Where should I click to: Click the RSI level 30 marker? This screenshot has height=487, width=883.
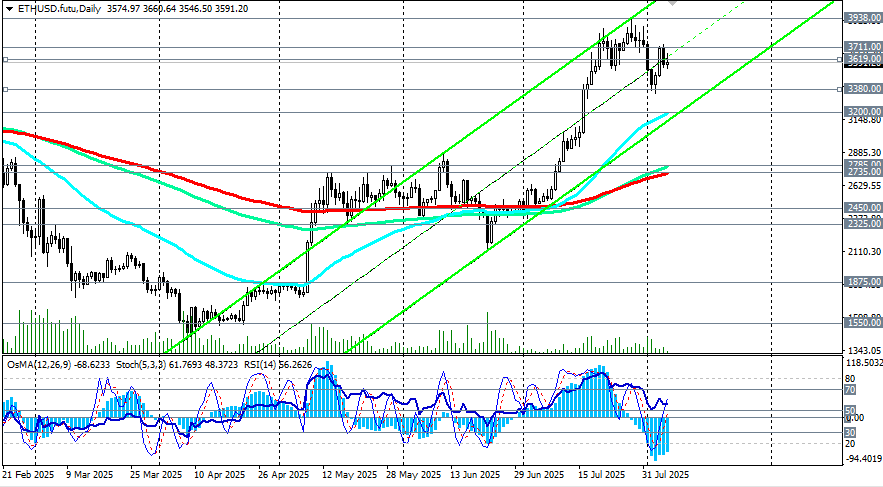(850, 433)
